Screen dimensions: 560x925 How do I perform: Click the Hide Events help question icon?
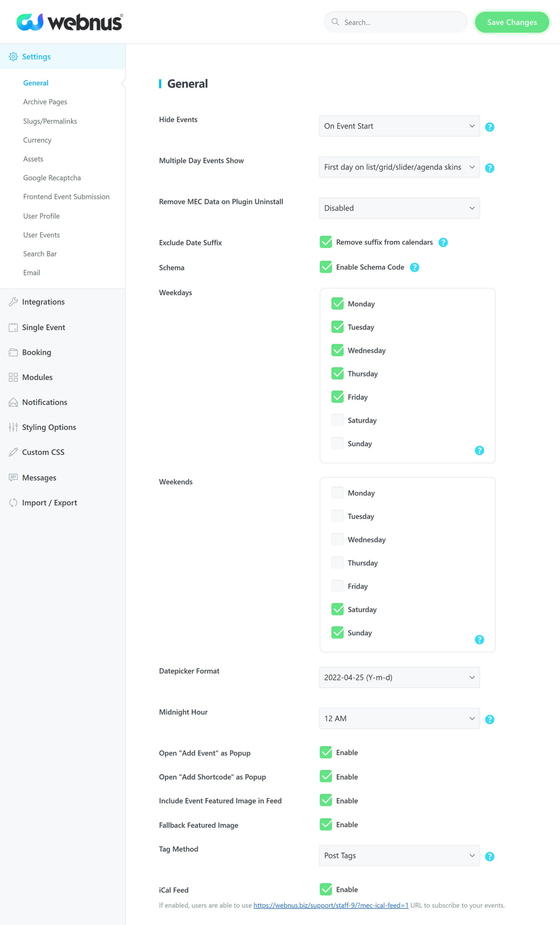click(x=490, y=127)
